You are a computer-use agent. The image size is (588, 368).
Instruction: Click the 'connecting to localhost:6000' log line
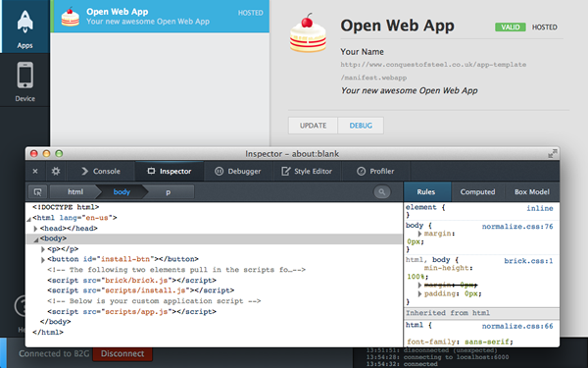[x=437, y=357]
